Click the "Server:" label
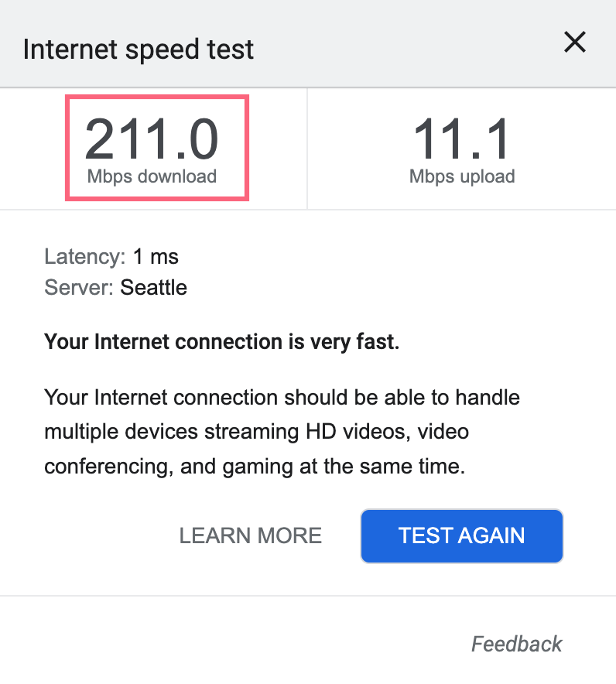616x684 pixels. tap(80, 288)
